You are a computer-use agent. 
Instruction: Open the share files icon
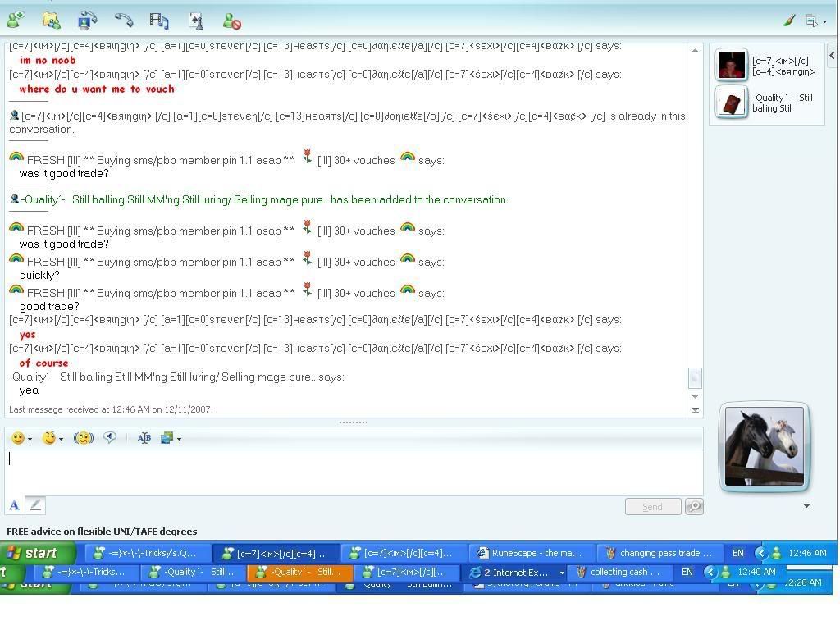pyautogui.click(x=52, y=21)
